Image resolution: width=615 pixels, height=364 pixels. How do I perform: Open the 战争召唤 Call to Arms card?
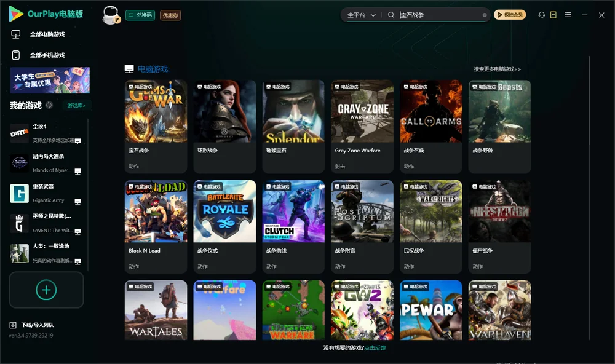[x=431, y=126]
